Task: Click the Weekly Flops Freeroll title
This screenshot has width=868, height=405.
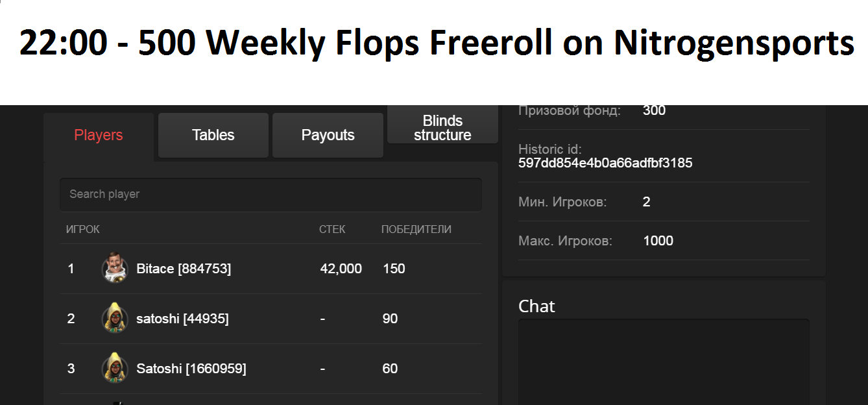Action: click(x=437, y=43)
